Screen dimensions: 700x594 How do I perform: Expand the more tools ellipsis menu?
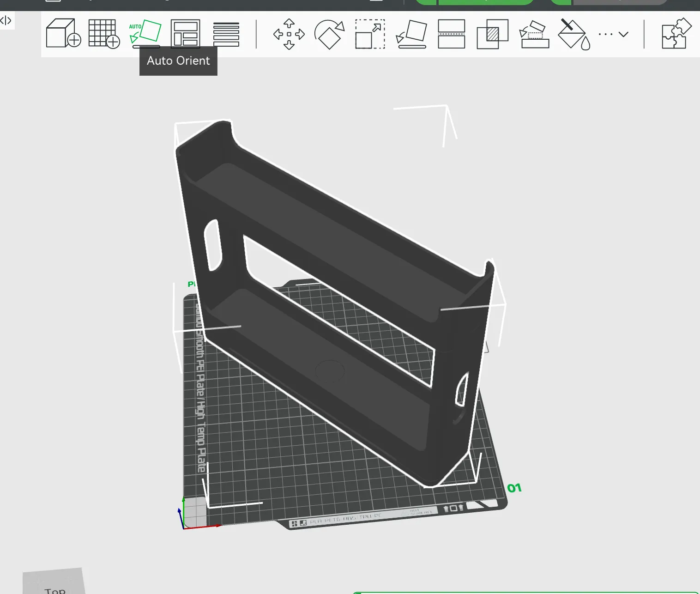pos(613,34)
